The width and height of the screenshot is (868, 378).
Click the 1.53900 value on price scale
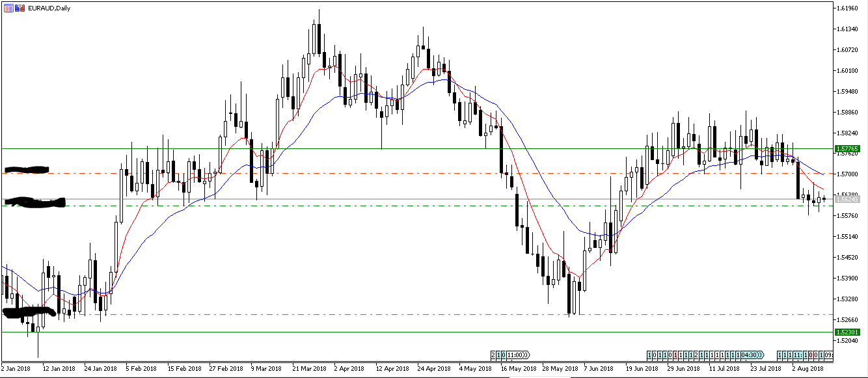pyautogui.click(x=847, y=278)
